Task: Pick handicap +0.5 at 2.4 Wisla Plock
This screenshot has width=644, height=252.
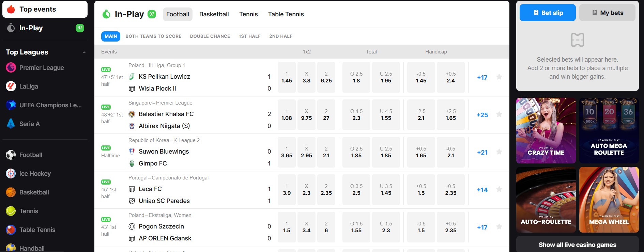Action: (x=451, y=77)
